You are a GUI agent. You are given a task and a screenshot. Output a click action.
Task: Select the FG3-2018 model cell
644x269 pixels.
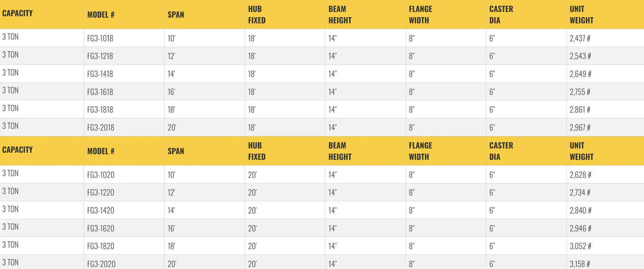click(x=101, y=128)
